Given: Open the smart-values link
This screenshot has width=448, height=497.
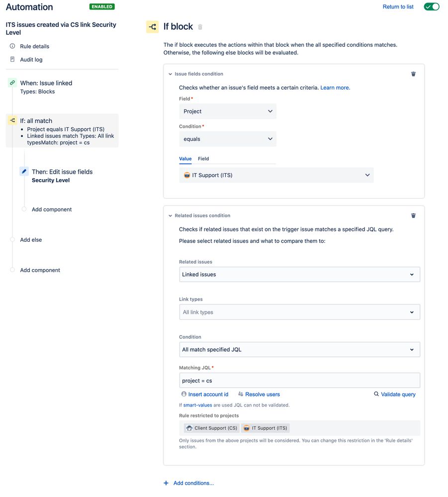Looking at the screenshot, I should 197,405.
